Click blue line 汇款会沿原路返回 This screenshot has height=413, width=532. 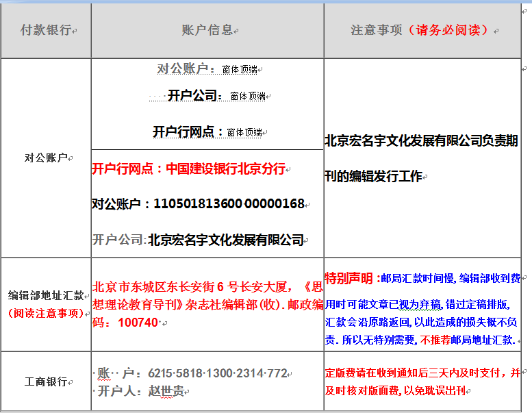(368, 322)
